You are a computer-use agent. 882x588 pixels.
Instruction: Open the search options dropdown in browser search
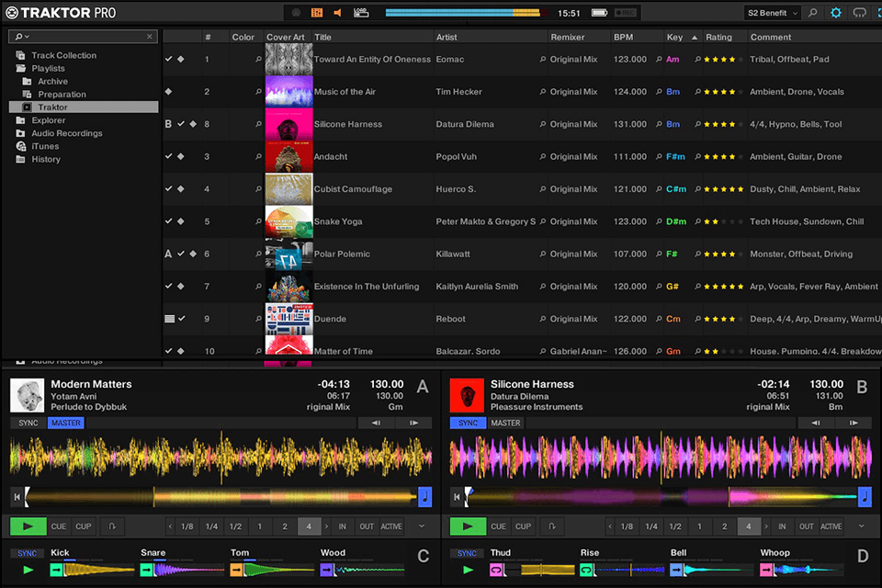pos(22,37)
